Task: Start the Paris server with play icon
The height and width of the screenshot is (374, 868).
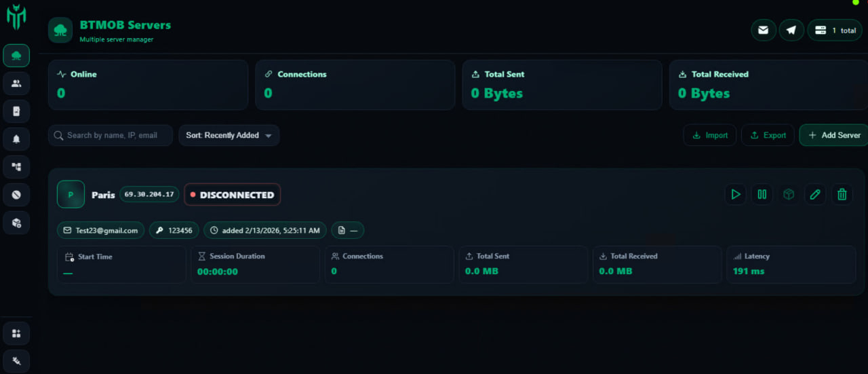Action: [735, 195]
